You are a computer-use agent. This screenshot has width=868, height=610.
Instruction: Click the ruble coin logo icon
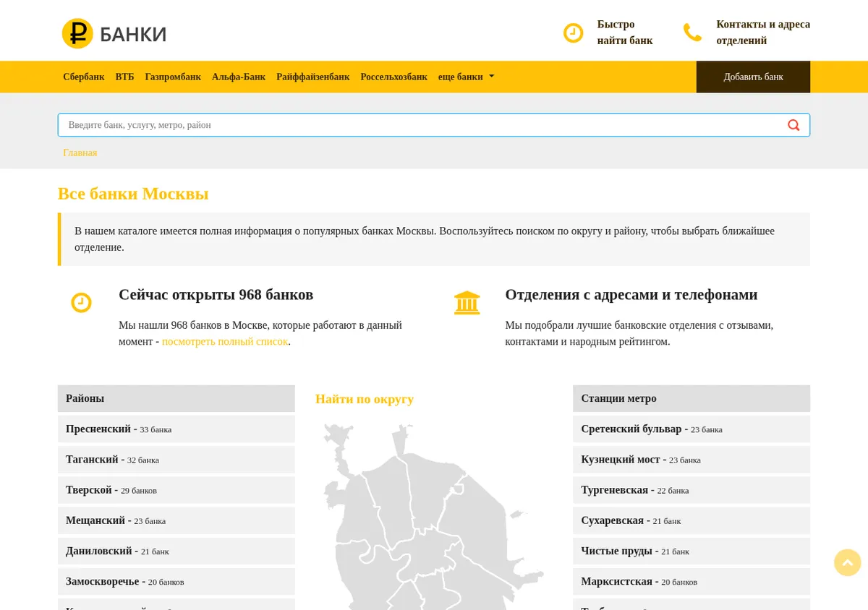click(x=77, y=33)
